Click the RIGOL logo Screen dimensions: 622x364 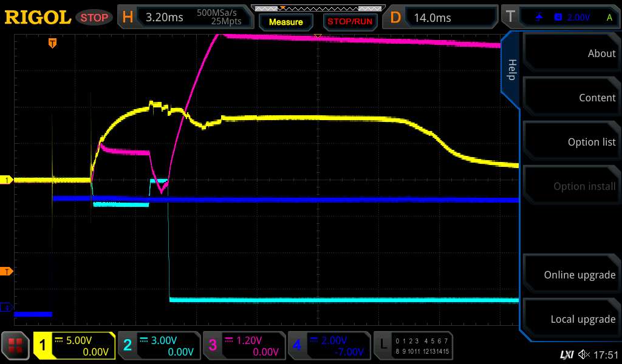38,17
